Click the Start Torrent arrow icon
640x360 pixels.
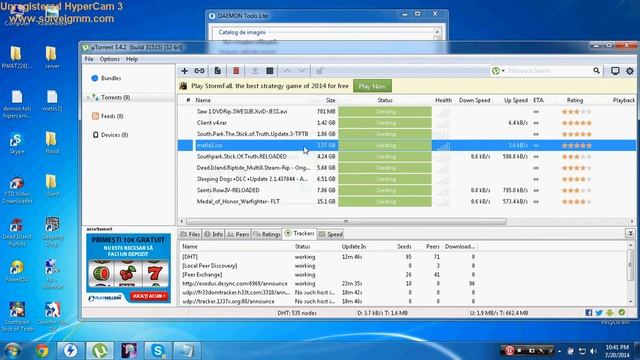click(255, 71)
